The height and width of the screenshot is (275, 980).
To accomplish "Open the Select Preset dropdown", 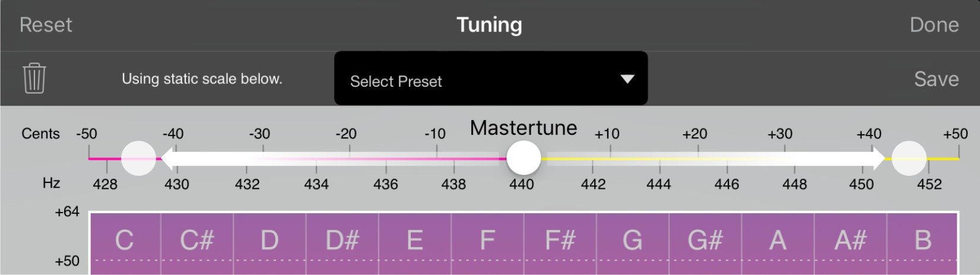I will click(x=491, y=78).
